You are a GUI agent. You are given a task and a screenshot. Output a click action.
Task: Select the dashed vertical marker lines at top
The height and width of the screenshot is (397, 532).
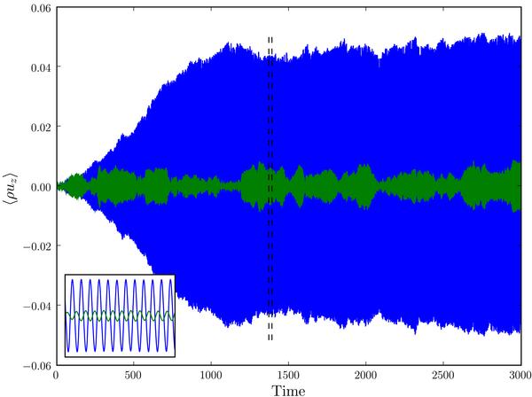click(270, 44)
